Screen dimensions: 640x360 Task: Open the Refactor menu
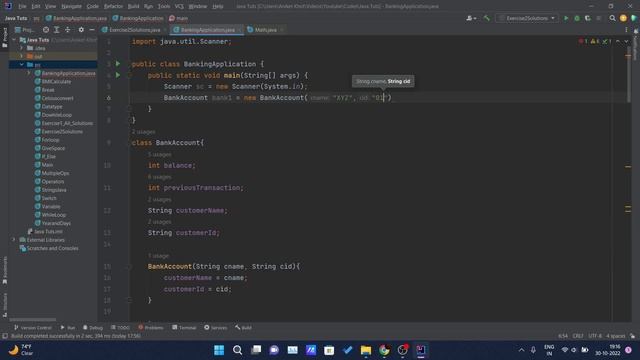(x=113, y=7)
